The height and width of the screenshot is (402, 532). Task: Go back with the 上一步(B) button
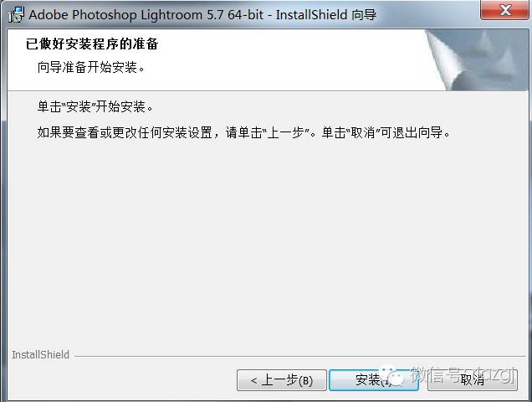tap(282, 380)
